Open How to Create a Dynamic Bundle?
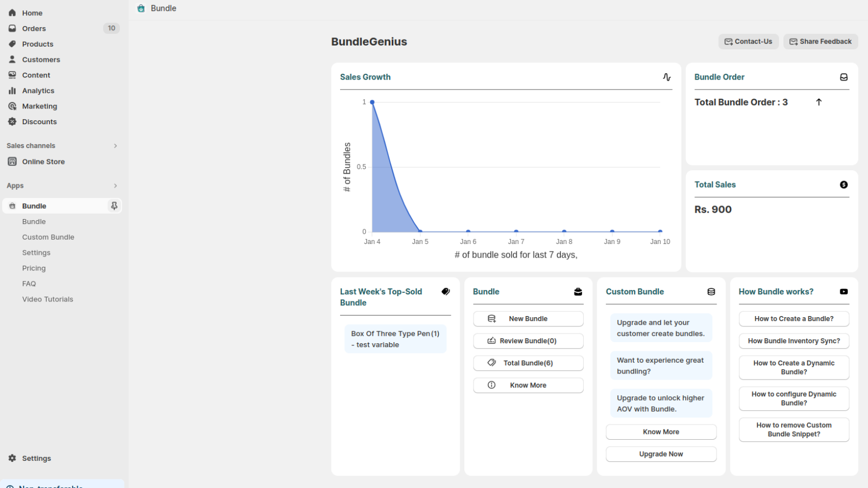Viewport: 868px width, 488px height. (x=794, y=368)
